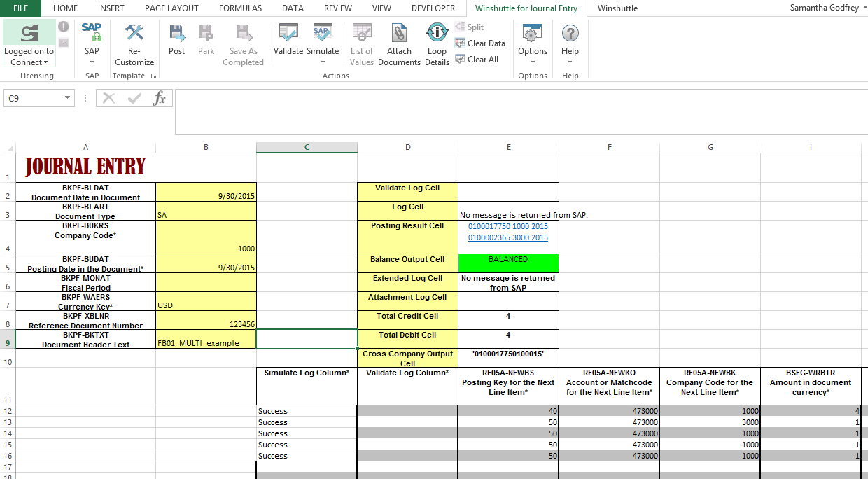Open the DEVELOPER tab

point(433,8)
